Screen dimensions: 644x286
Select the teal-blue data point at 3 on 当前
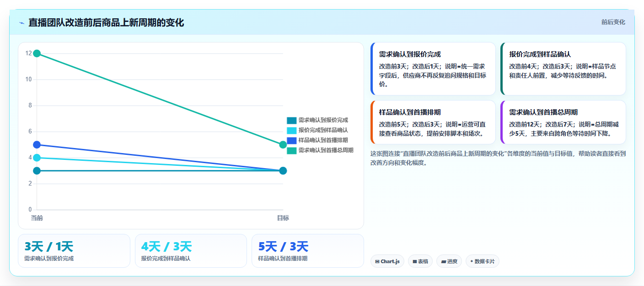tap(37, 171)
